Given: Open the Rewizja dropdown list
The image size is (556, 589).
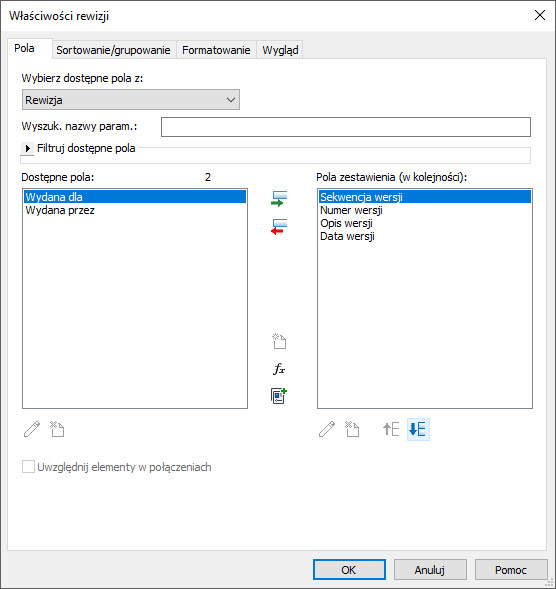Looking at the screenshot, I should click(131, 100).
